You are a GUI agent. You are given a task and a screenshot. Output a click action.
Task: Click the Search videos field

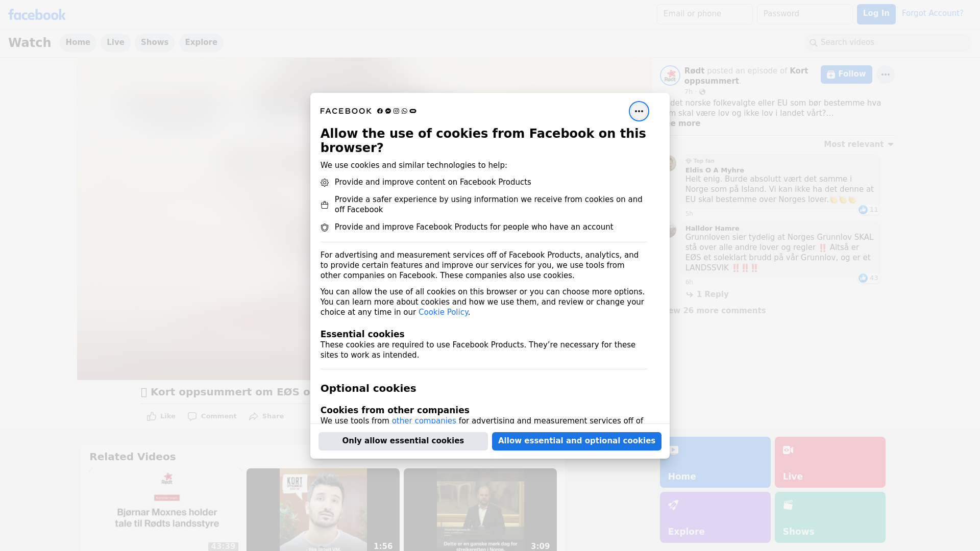(888, 43)
